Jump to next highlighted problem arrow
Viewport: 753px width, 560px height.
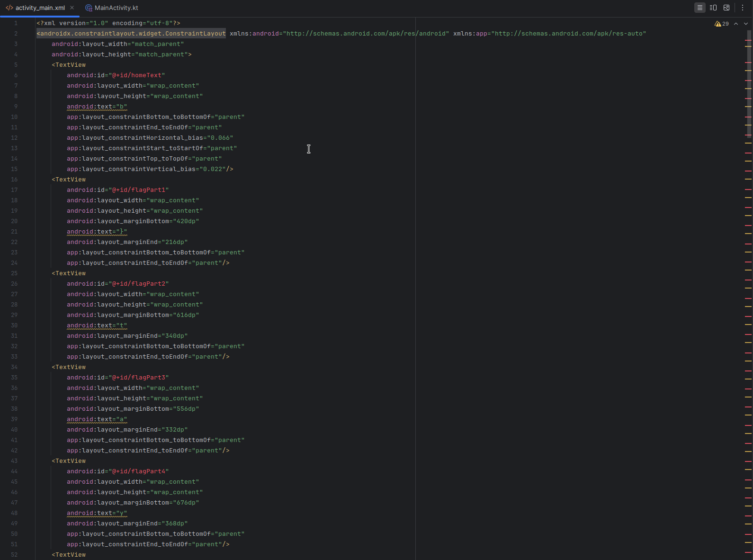point(746,24)
